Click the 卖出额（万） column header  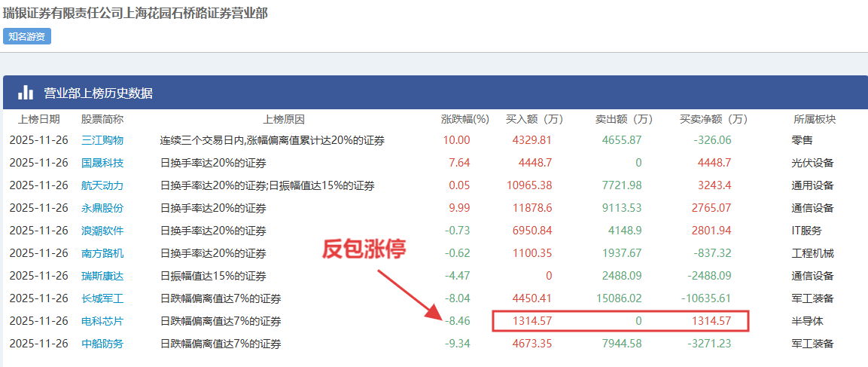point(624,118)
